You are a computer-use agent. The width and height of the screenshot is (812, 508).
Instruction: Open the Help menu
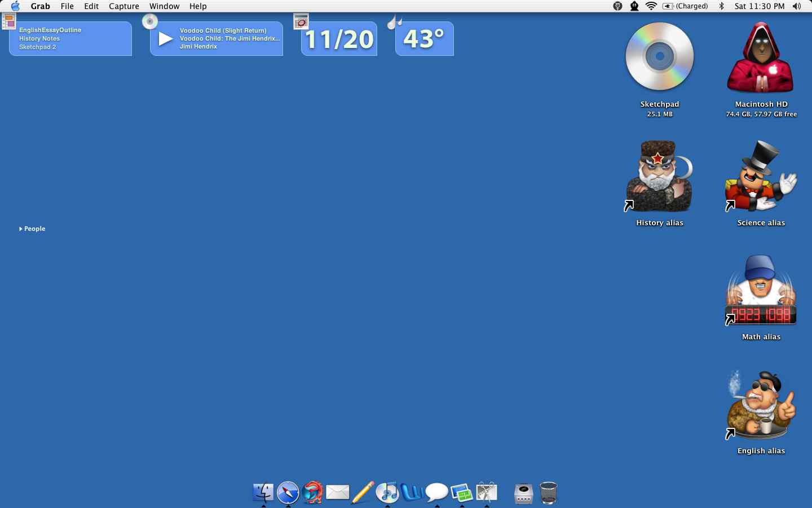[198, 6]
